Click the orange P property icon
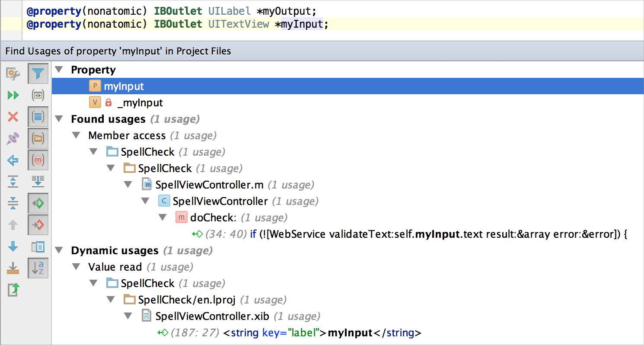644x345 pixels. pyautogui.click(x=95, y=86)
